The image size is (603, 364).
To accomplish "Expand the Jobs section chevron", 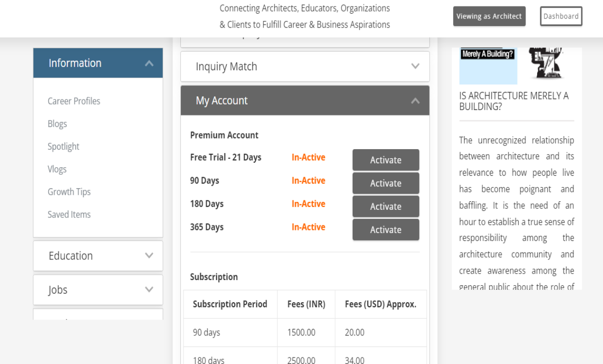I will click(149, 290).
